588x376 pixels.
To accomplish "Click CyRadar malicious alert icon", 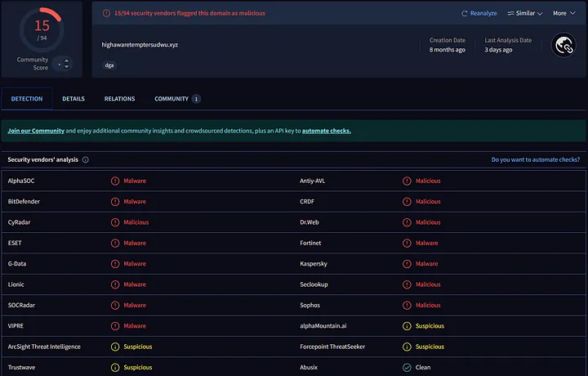I will pyautogui.click(x=115, y=222).
